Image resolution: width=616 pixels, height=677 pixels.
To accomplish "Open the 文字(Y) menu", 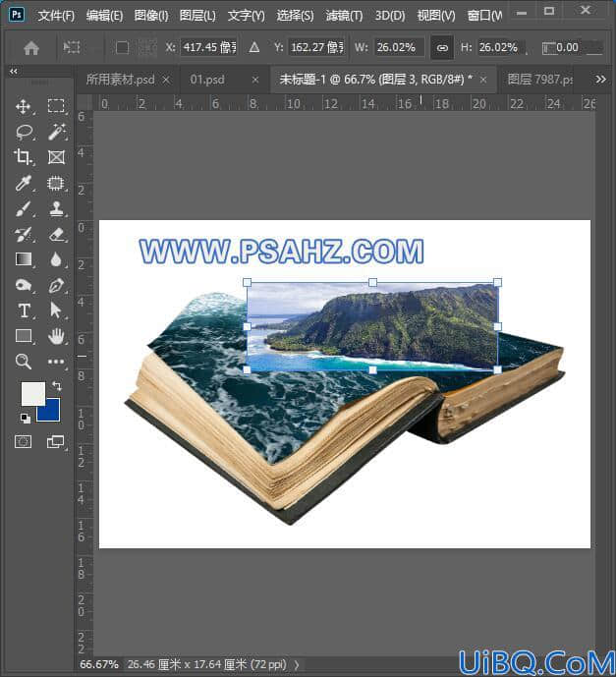I will click(246, 16).
